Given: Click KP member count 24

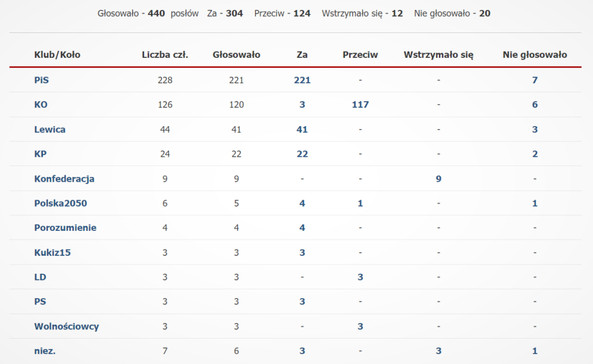Looking at the screenshot, I should pos(165,154).
